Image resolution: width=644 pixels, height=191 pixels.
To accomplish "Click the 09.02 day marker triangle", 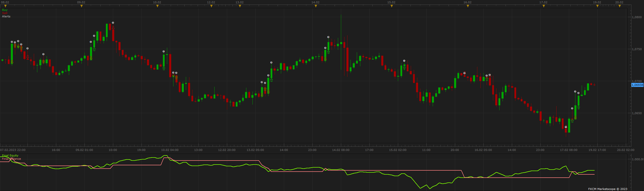I will point(81,6).
